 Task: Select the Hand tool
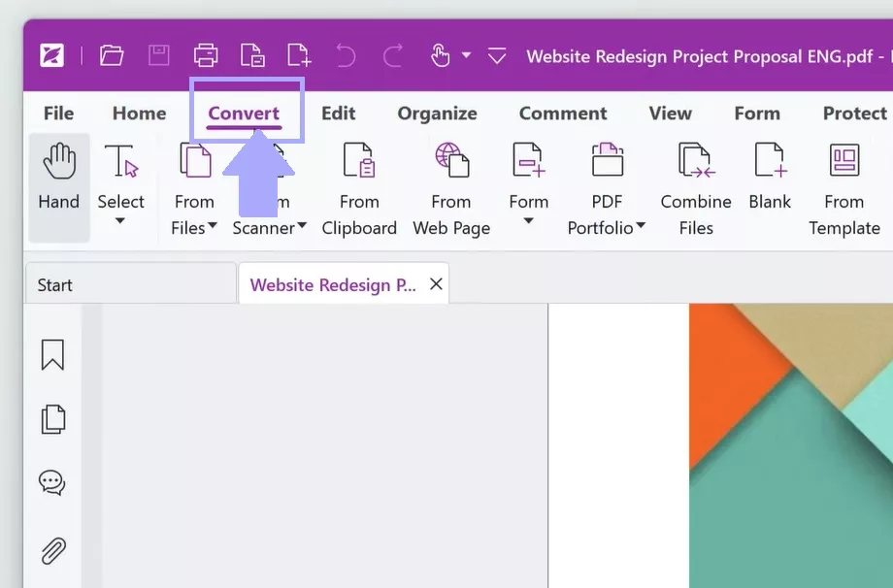(x=58, y=184)
